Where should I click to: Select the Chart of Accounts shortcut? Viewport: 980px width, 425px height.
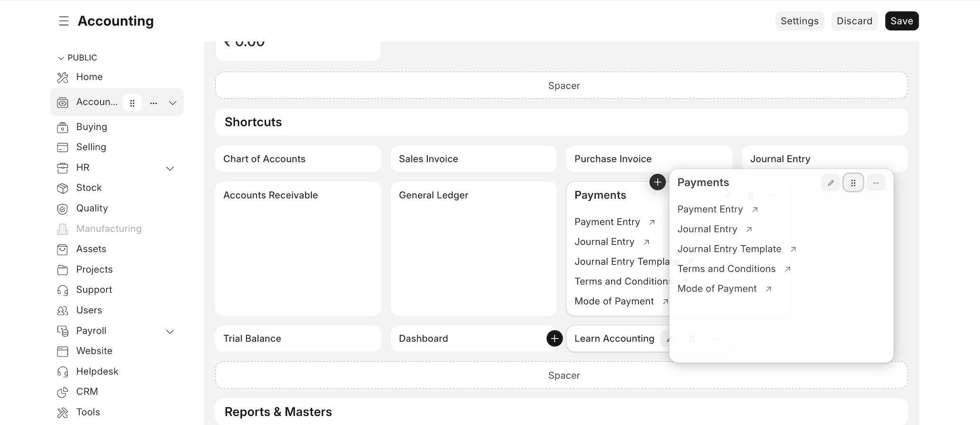tap(264, 159)
